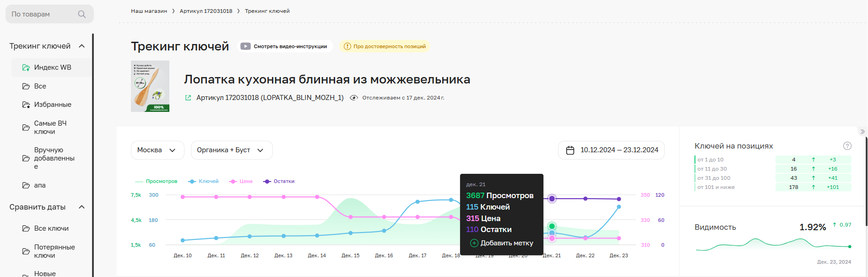Go to Наш магазин breadcrumb
The height and width of the screenshot is (277, 868).
click(149, 11)
